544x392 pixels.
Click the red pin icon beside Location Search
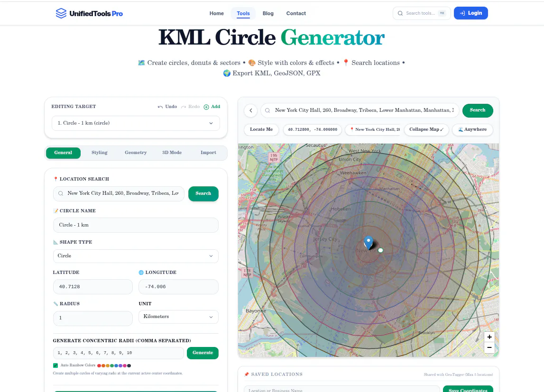point(55,179)
